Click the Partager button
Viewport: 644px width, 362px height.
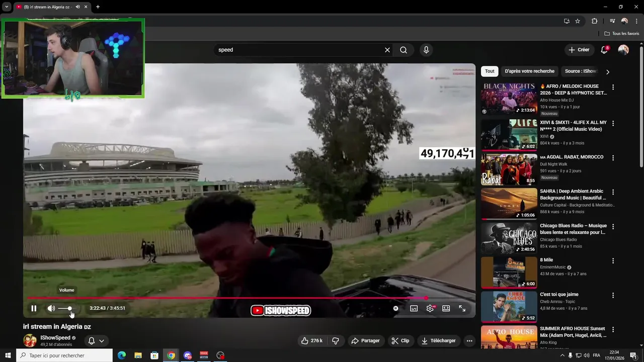pyautogui.click(x=365, y=340)
